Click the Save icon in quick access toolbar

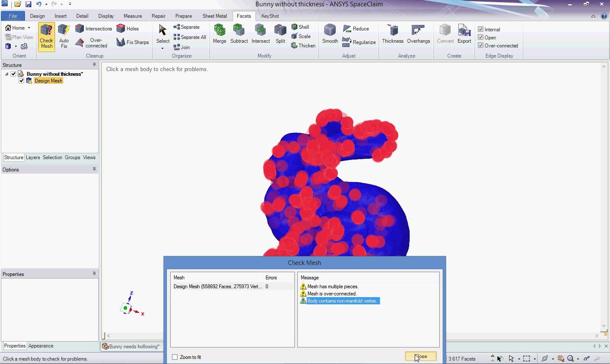28,4
